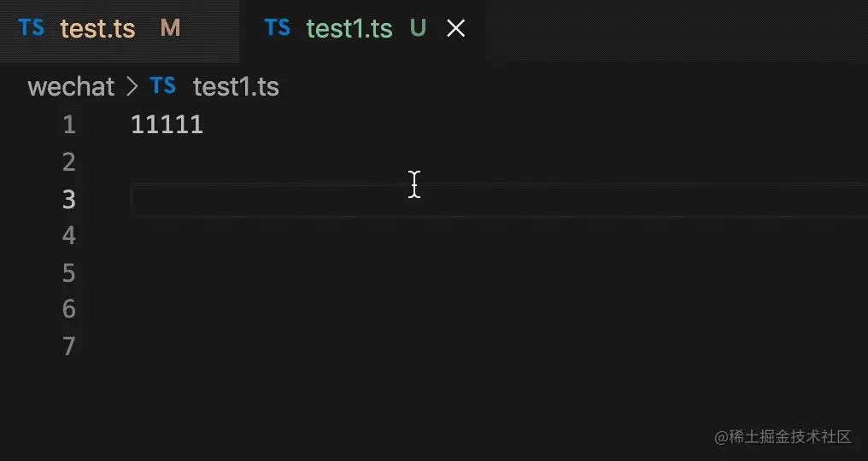Switch to the test.ts tab

pyautogui.click(x=97, y=28)
